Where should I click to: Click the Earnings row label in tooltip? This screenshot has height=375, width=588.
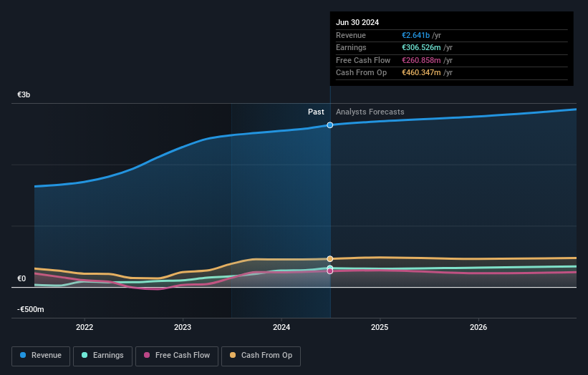click(x=351, y=47)
